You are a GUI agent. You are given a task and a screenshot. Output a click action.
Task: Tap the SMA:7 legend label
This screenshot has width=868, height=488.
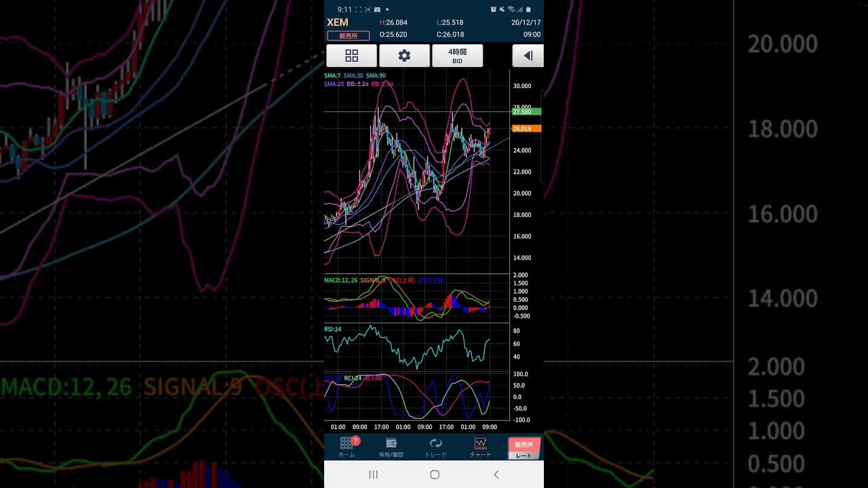(x=332, y=75)
